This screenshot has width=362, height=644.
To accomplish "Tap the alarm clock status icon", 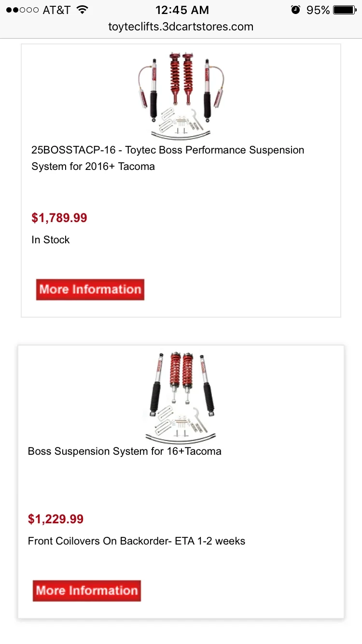I will point(296,10).
